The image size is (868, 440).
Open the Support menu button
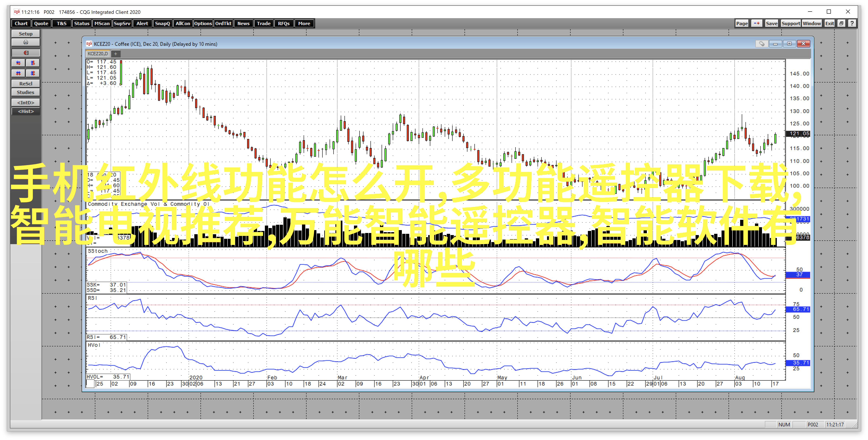[x=790, y=23]
